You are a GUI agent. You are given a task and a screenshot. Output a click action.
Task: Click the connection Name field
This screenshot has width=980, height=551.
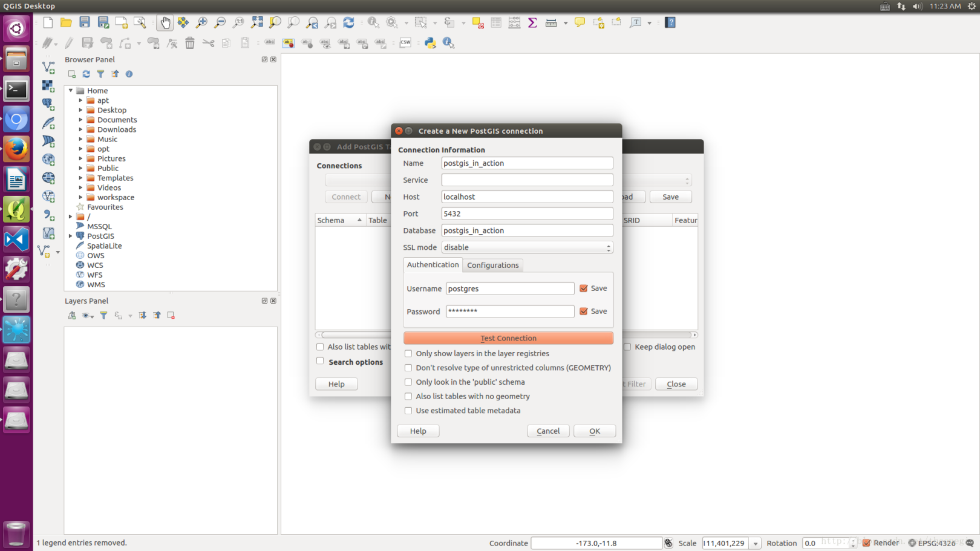(x=527, y=163)
